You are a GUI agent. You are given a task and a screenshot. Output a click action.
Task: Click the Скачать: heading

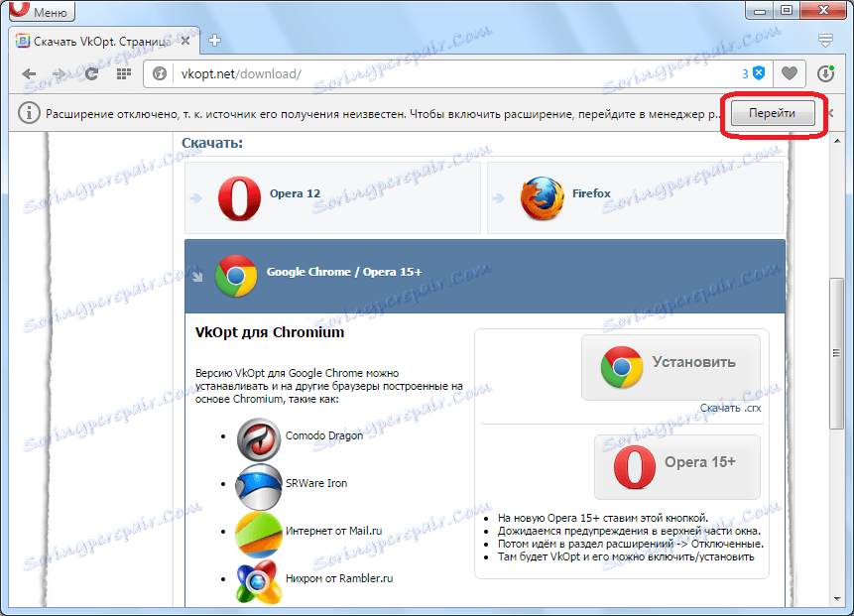[212, 143]
